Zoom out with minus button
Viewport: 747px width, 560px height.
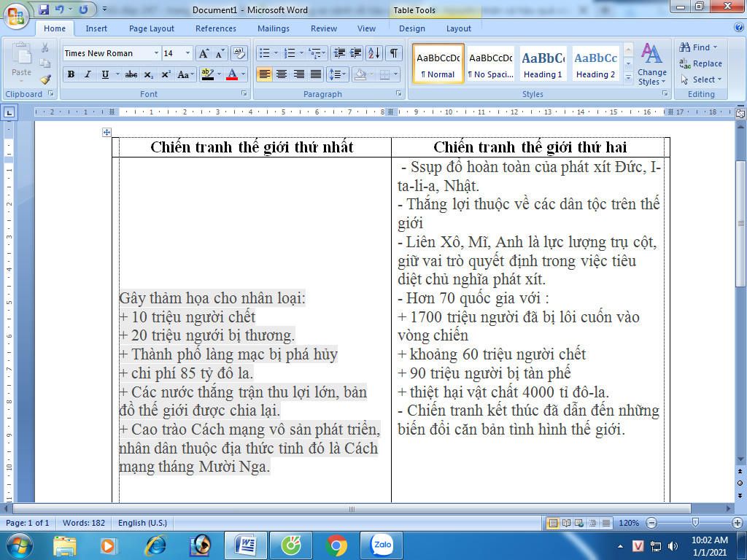coord(651,523)
